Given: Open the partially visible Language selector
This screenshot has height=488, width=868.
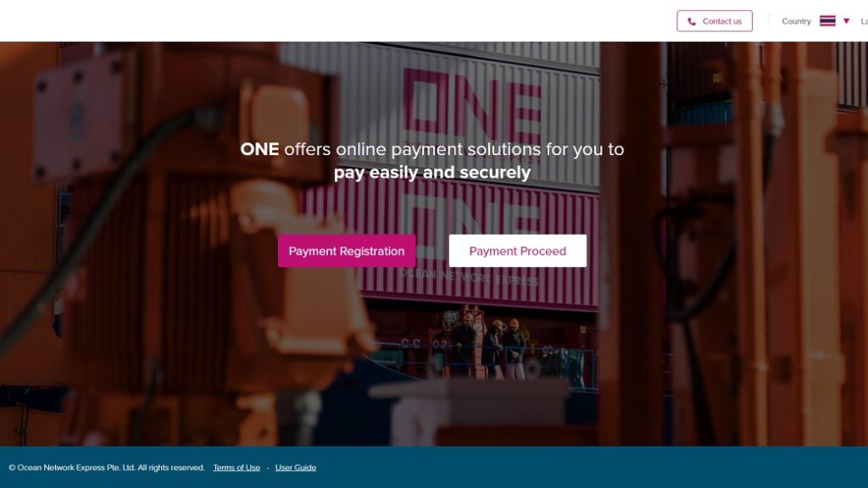Looking at the screenshot, I should tap(864, 21).
